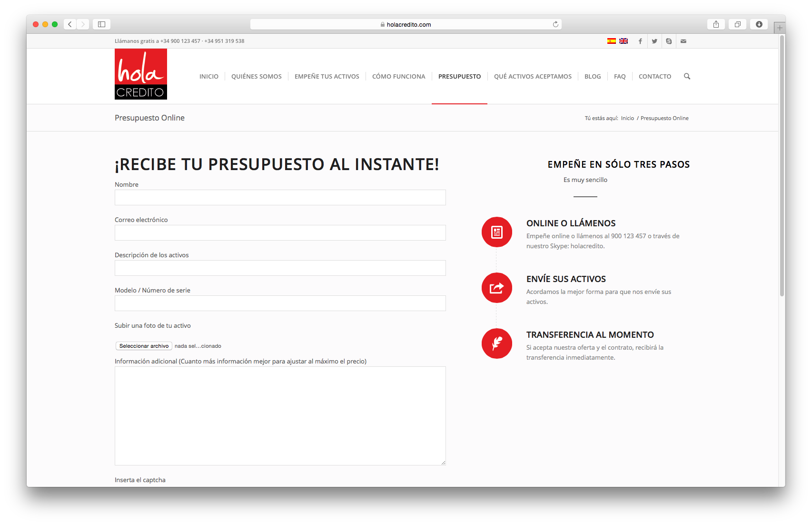Show all tabs overview button

point(737,24)
